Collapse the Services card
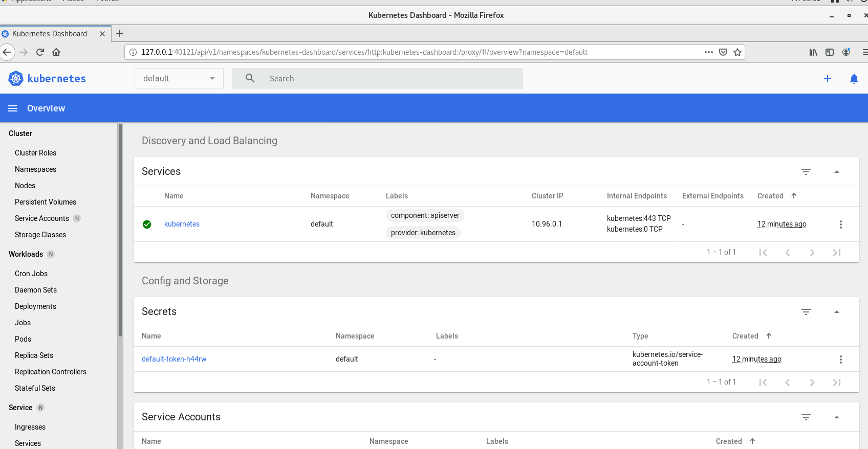 837,172
